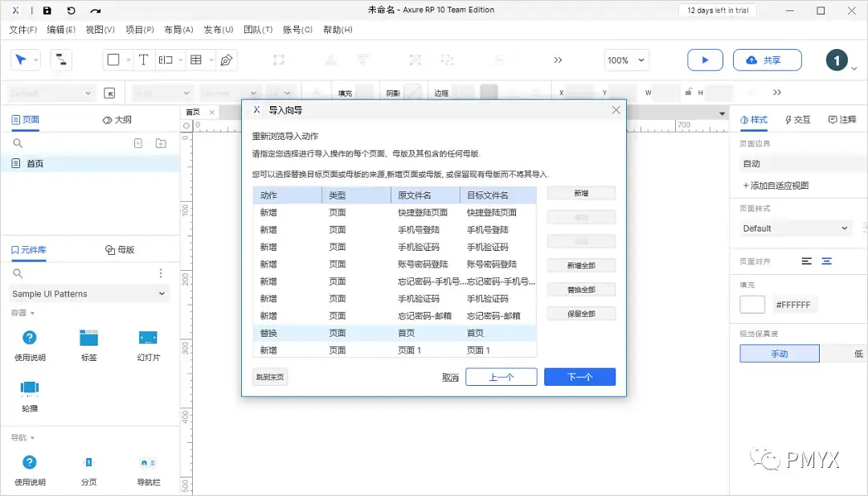Click the 新增全部 button

(581, 265)
